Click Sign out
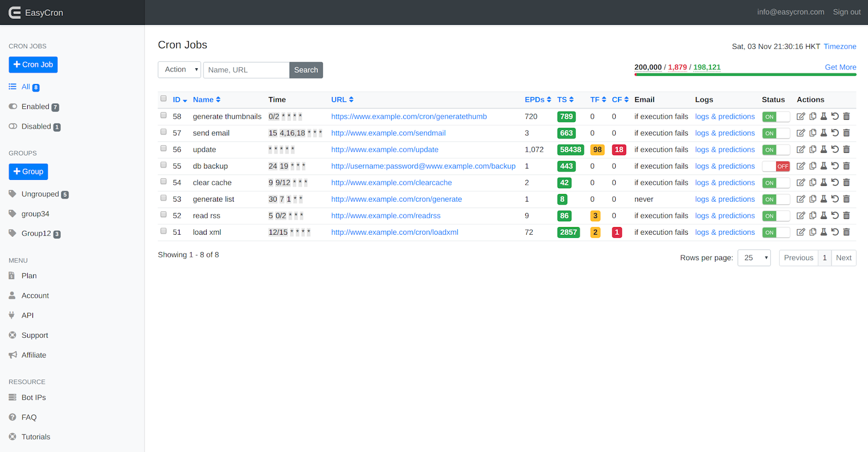 pyautogui.click(x=847, y=12)
